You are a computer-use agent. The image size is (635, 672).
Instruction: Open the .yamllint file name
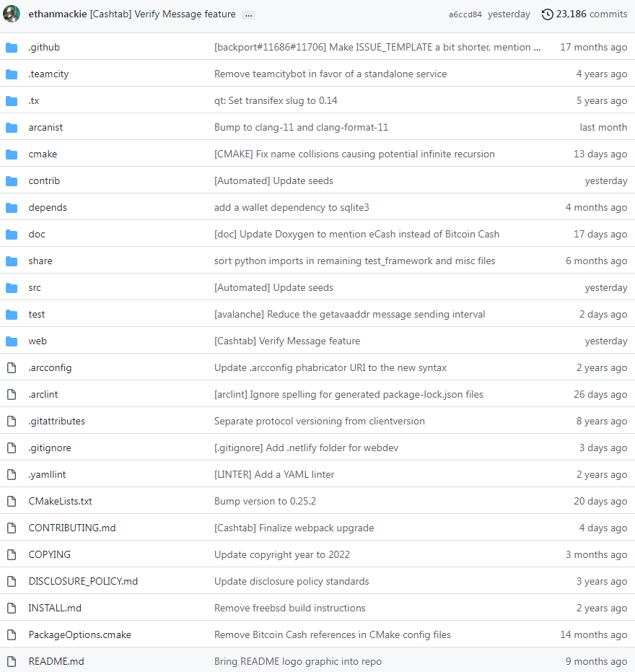coord(47,474)
